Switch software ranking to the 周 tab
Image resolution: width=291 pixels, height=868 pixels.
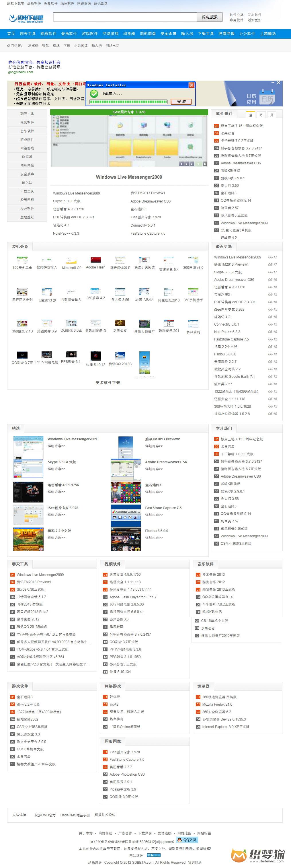tap(272, 115)
